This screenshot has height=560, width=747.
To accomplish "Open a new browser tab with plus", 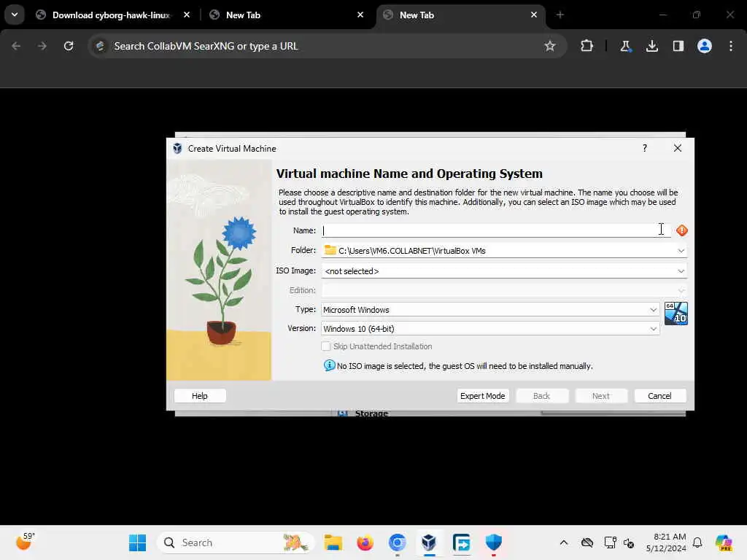I will pyautogui.click(x=560, y=15).
